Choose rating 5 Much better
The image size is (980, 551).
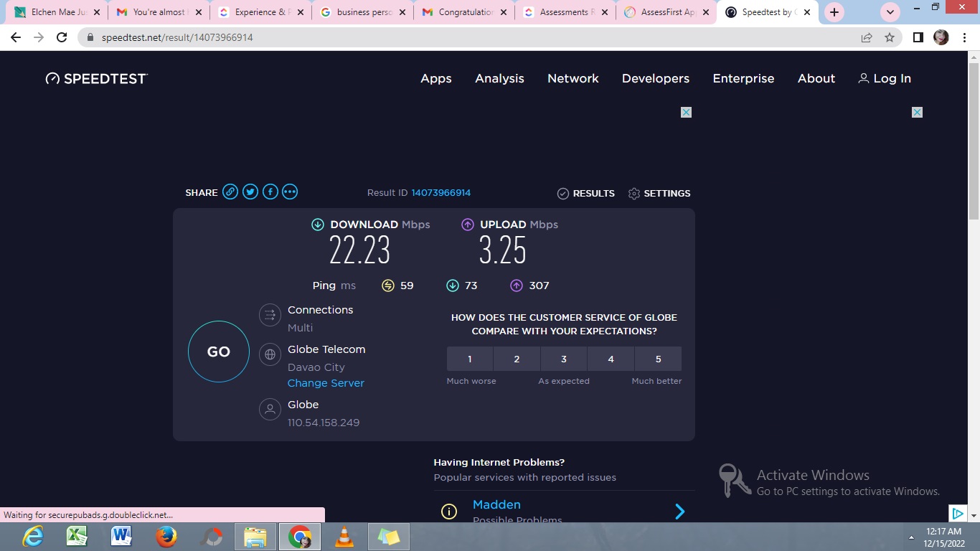click(x=658, y=359)
